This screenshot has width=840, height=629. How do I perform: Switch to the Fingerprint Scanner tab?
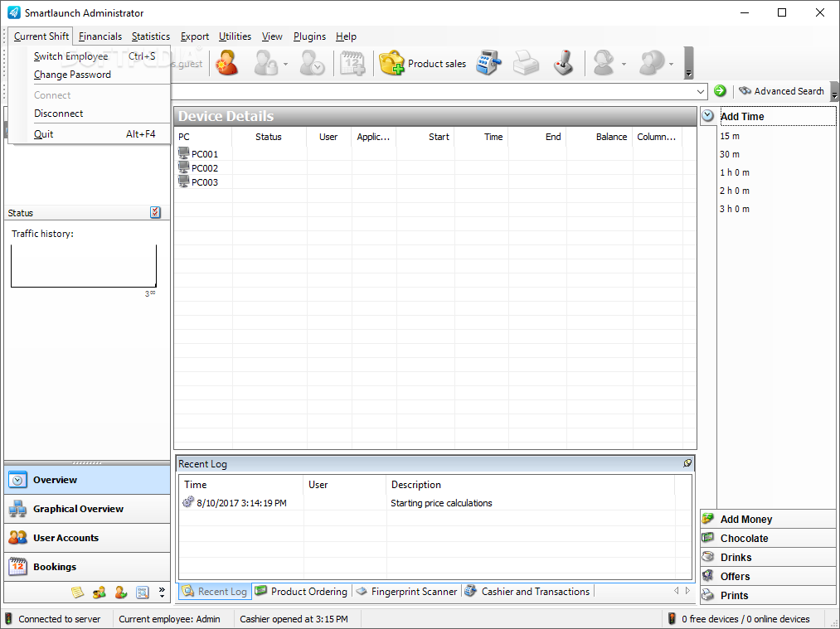[x=406, y=592]
